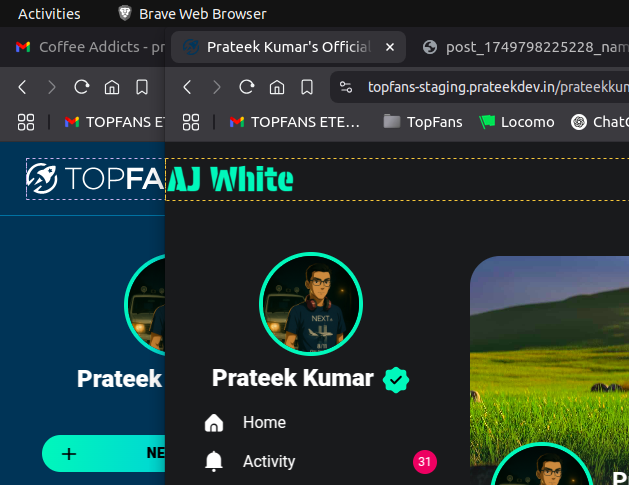Open the Activities overview
This screenshot has height=485, width=629.
[x=49, y=14]
